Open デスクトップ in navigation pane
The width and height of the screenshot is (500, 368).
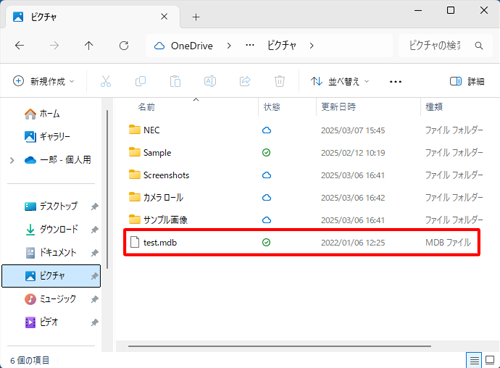51,207
